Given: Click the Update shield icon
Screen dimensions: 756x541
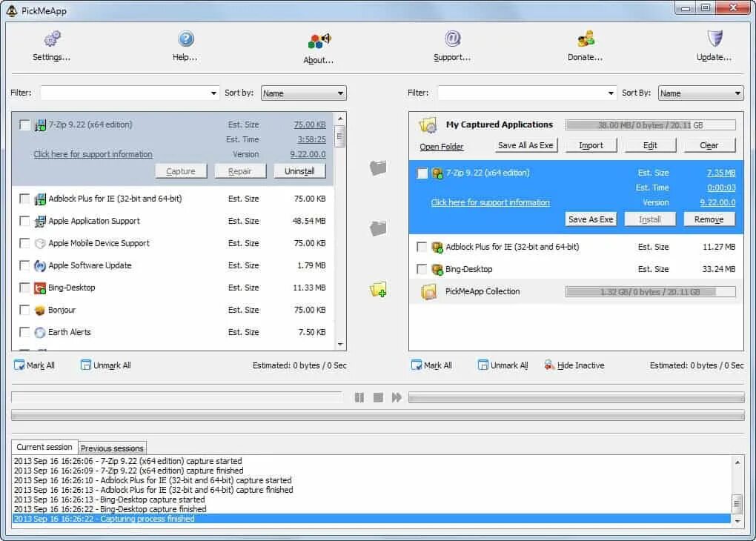Looking at the screenshot, I should (714, 39).
